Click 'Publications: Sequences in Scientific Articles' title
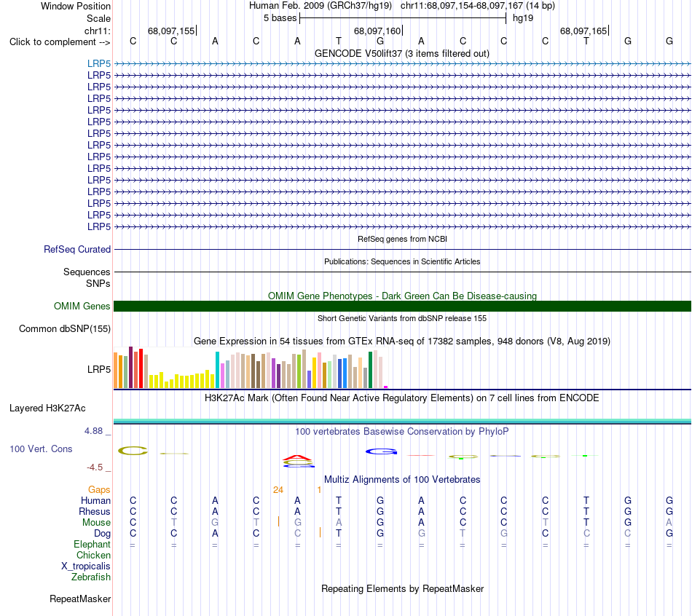 click(402, 261)
